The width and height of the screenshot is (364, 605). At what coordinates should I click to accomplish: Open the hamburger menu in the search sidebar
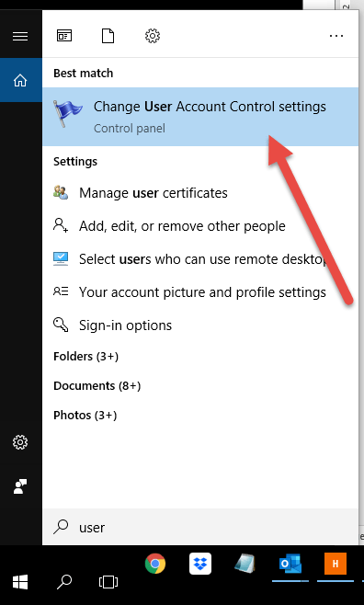pyautogui.click(x=20, y=36)
